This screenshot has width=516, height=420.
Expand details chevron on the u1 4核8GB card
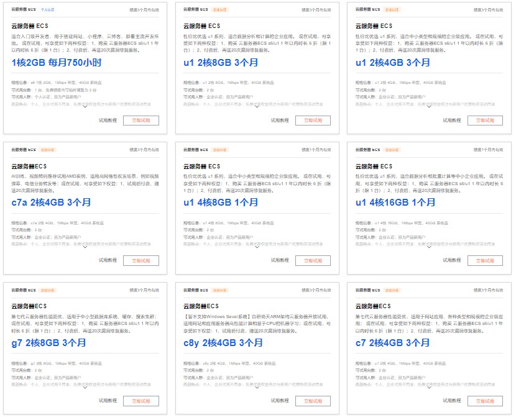(257, 247)
